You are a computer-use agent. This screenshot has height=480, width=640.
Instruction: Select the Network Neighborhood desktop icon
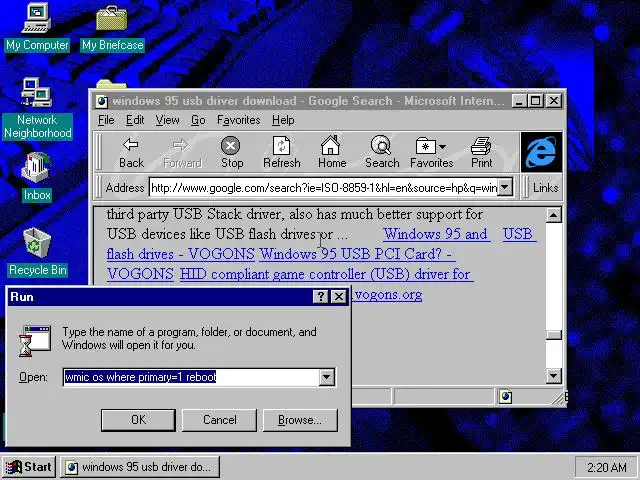37,109
